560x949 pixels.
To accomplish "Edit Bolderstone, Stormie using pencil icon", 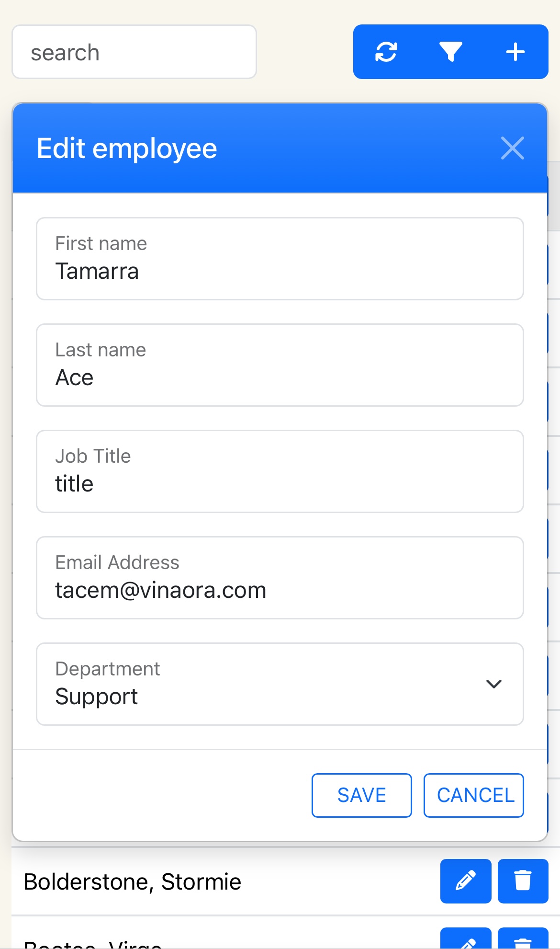I will click(x=465, y=880).
